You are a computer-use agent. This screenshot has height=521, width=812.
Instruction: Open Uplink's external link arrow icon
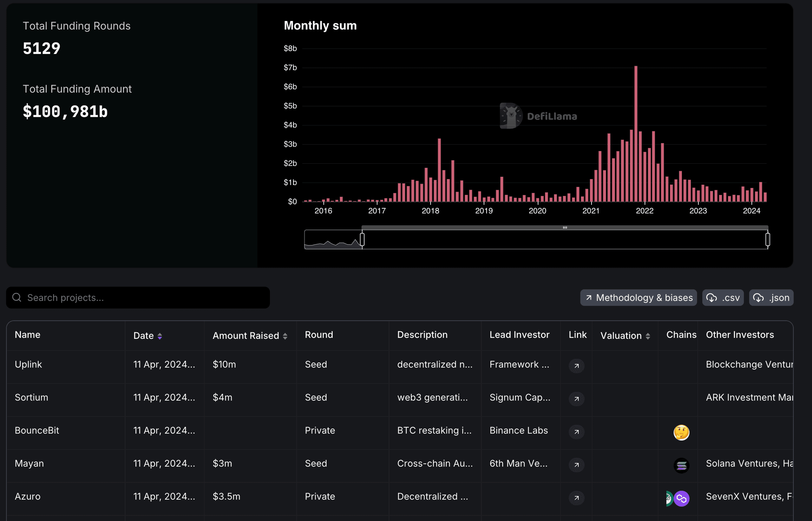(576, 366)
